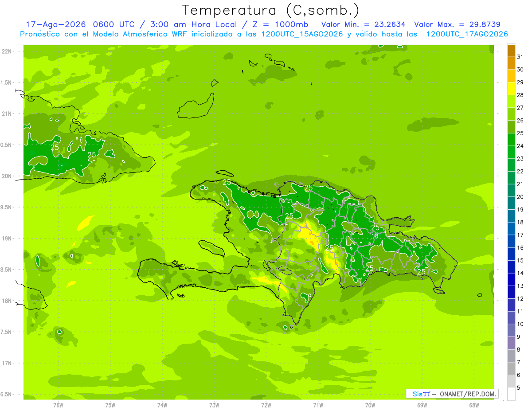Pick the legend color between 29 and 30
The height and width of the screenshot is (411, 532).
tap(511, 76)
